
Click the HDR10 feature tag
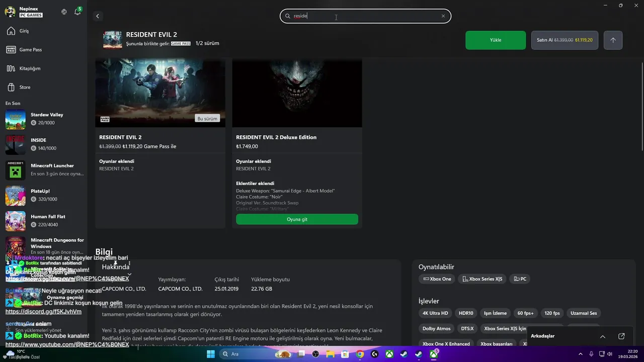(x=466, y=313)
